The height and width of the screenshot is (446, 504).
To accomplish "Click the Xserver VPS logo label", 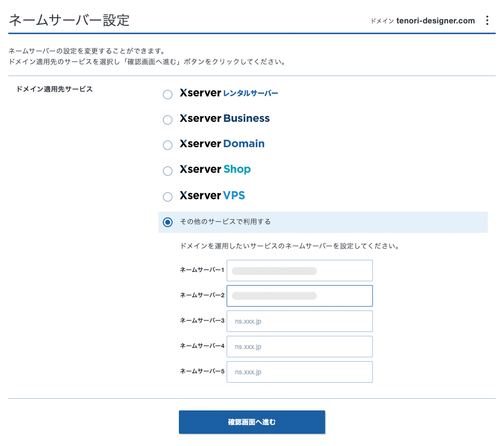I will (x=212, y=195).
